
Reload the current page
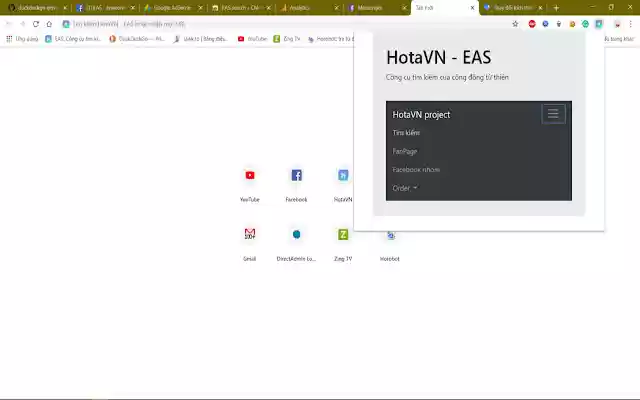click(x=36, y=24)
